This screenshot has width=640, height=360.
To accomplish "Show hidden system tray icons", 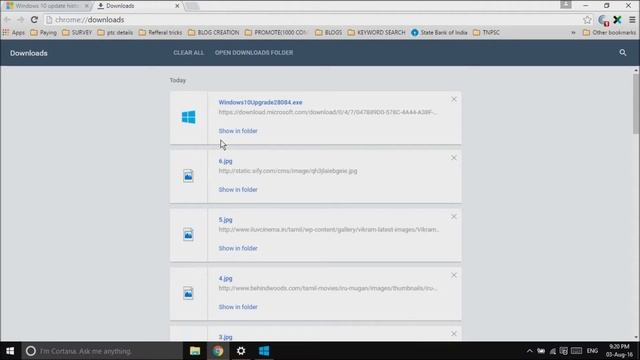I will tap(529, 351).
